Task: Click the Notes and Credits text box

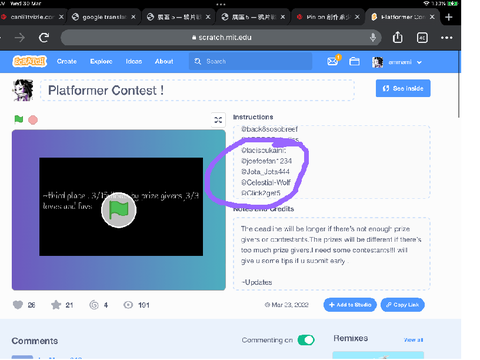Action: click(331, 253)
